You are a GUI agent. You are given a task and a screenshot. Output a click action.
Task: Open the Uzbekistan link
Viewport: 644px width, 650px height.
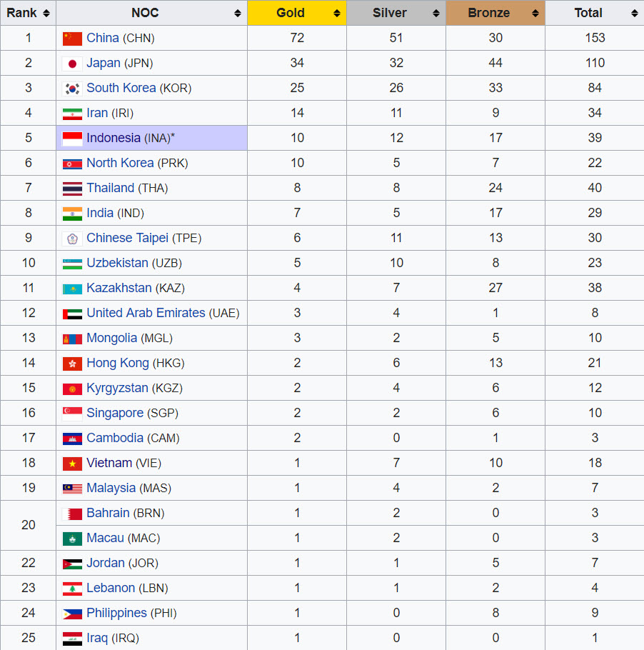point(117,263)
